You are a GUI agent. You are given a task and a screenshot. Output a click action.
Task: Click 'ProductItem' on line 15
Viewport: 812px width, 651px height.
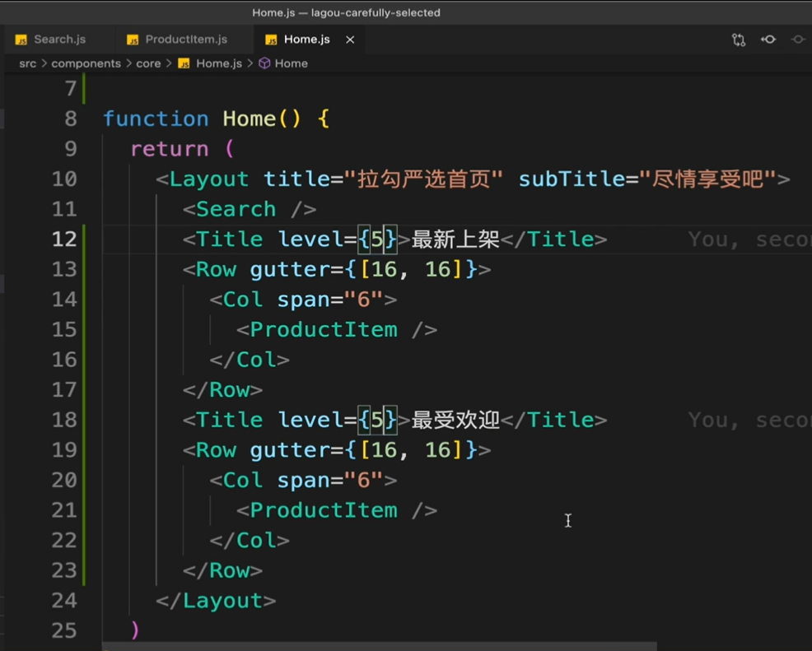[x=324, y=330]
